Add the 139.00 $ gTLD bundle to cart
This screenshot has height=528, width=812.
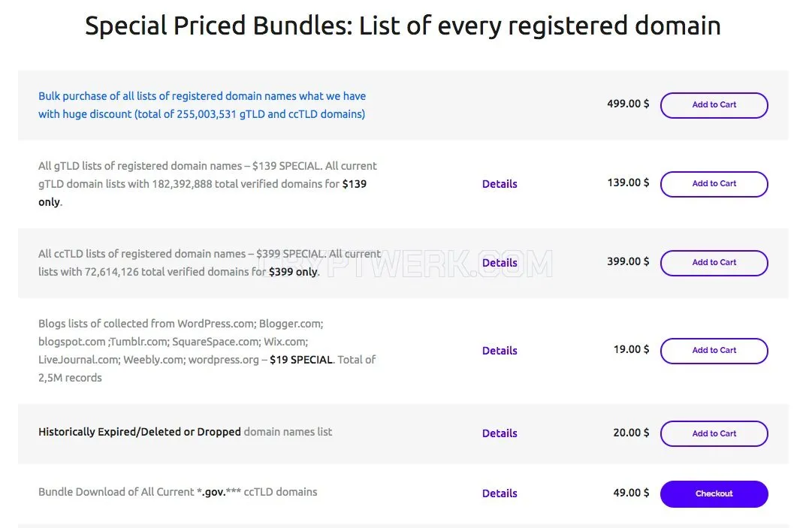pos(714,184)
